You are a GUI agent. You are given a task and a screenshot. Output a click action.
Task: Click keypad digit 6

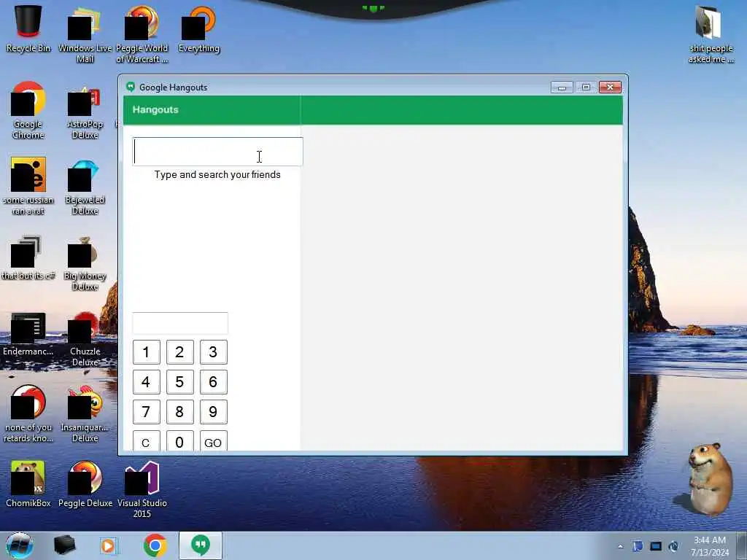[213, 382]
